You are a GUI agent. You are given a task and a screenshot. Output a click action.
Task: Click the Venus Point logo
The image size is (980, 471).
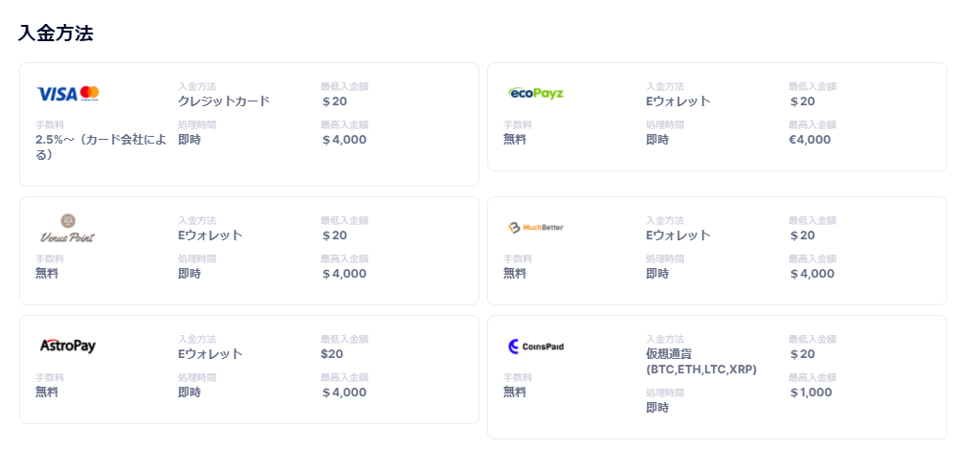coord(68,228)
